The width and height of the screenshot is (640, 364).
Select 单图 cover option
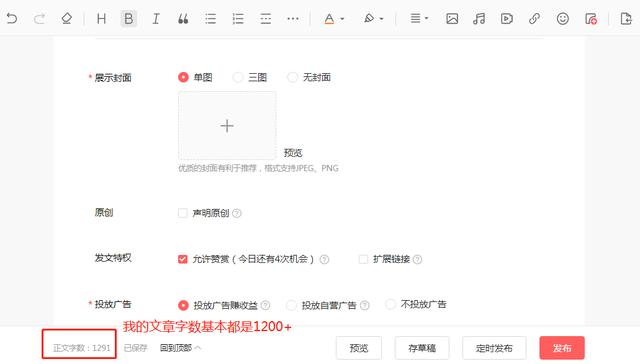coord(183,77)
